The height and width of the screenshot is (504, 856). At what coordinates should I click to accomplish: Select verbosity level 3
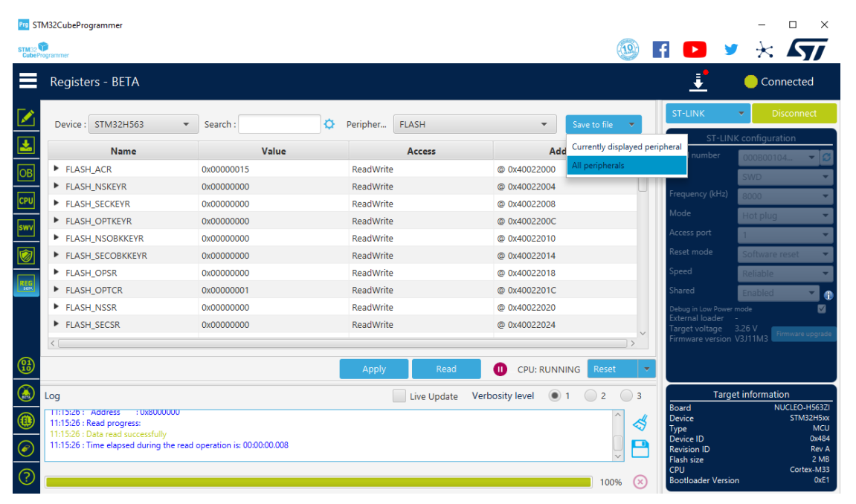click(626, 395)
